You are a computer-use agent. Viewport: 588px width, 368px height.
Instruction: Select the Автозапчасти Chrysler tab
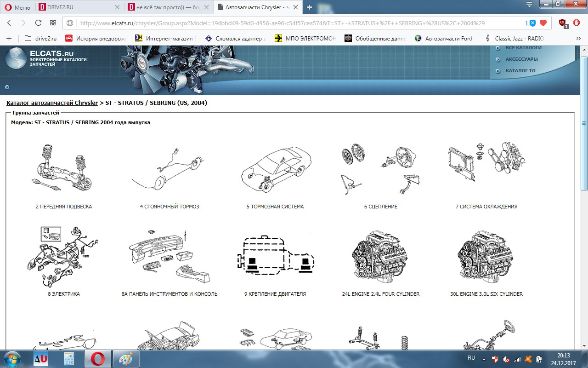[259, 7]
